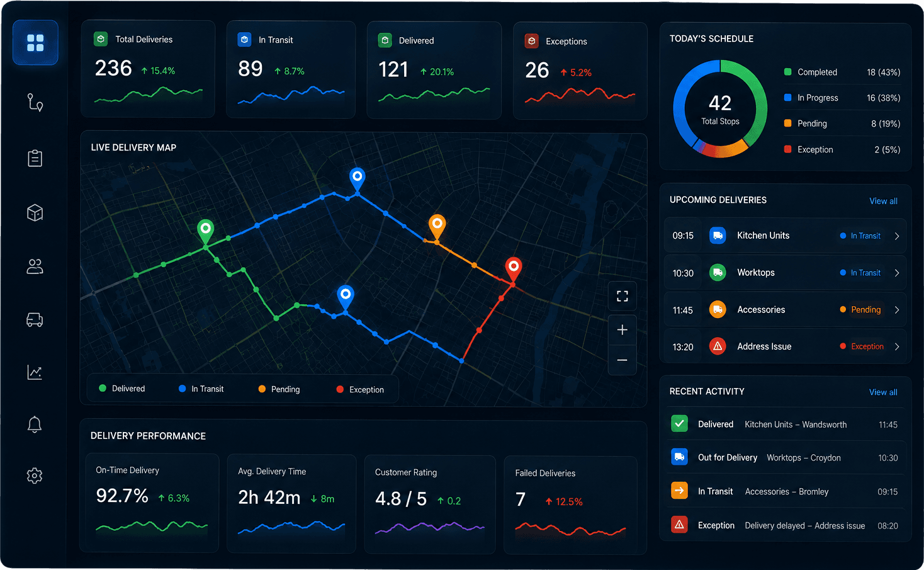Toggle the Delivered map legend item

(121, 389)
